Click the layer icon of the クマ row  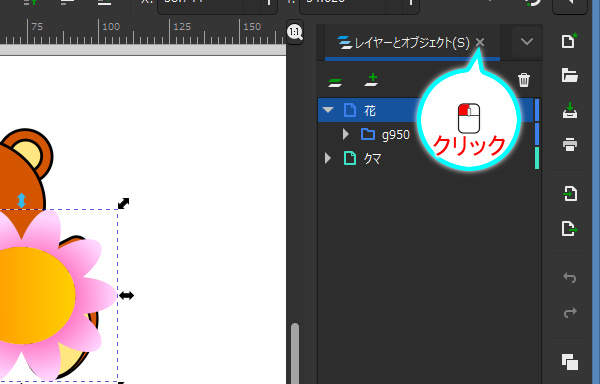[350, 158]
